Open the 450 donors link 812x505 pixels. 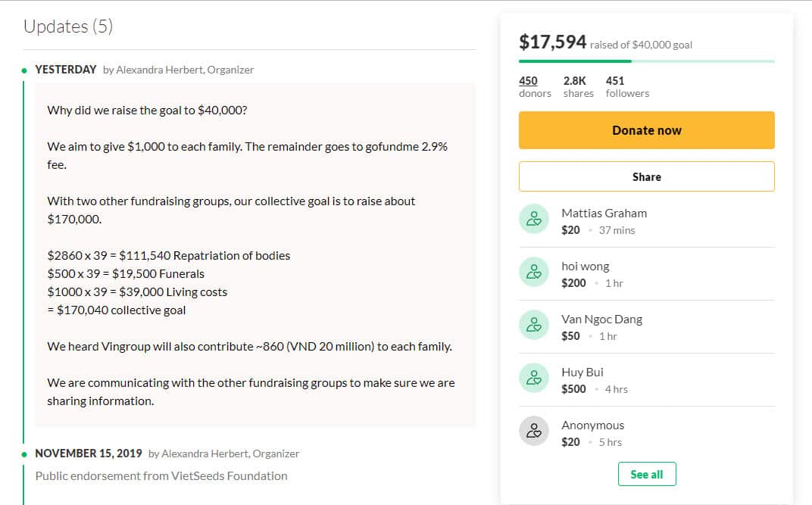528,81
